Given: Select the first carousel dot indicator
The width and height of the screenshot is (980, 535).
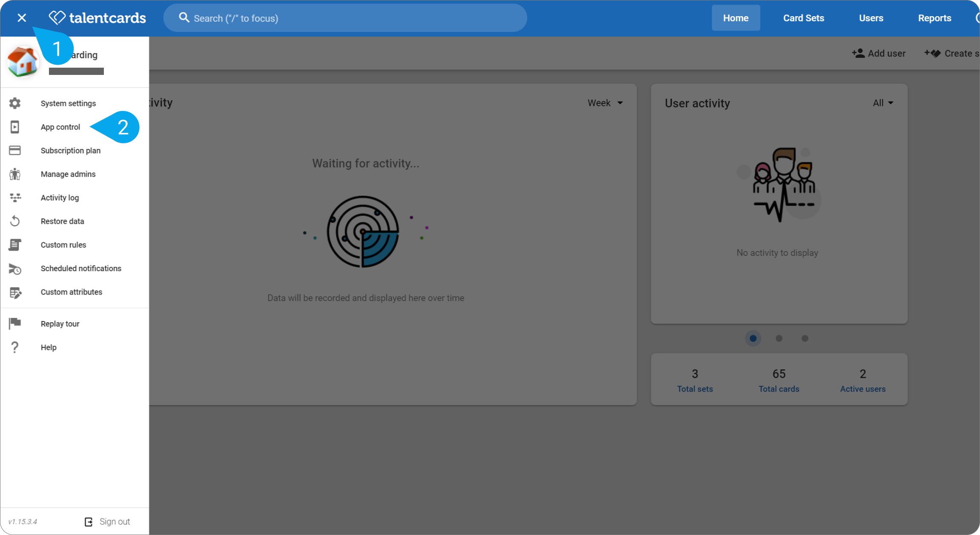Looking at the screenshot, I should [753, 338].
